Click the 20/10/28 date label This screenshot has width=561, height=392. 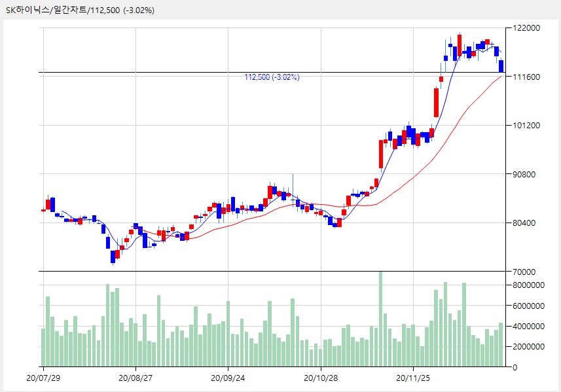[x=321, y=378]
